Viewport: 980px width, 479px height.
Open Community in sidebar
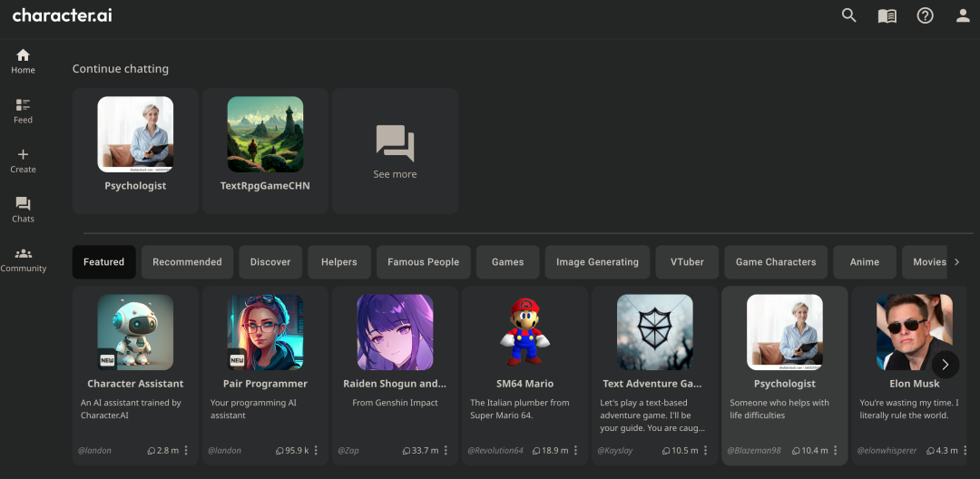point(23,259)
